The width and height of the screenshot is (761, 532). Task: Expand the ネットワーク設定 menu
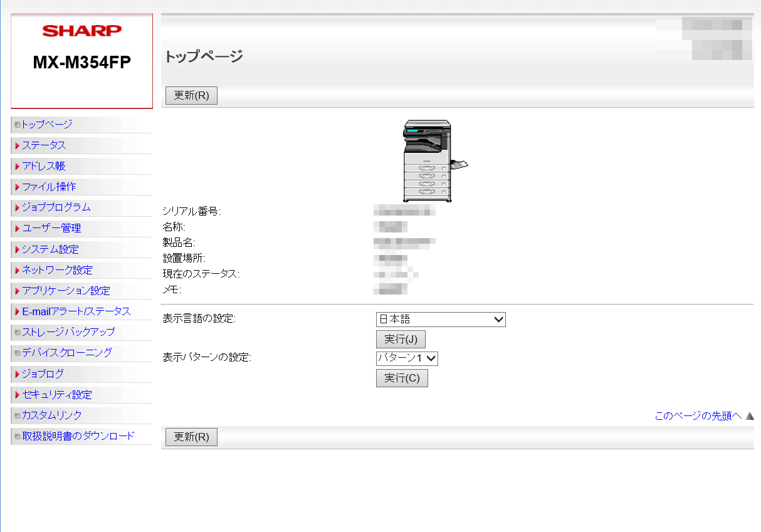[57, 270]
